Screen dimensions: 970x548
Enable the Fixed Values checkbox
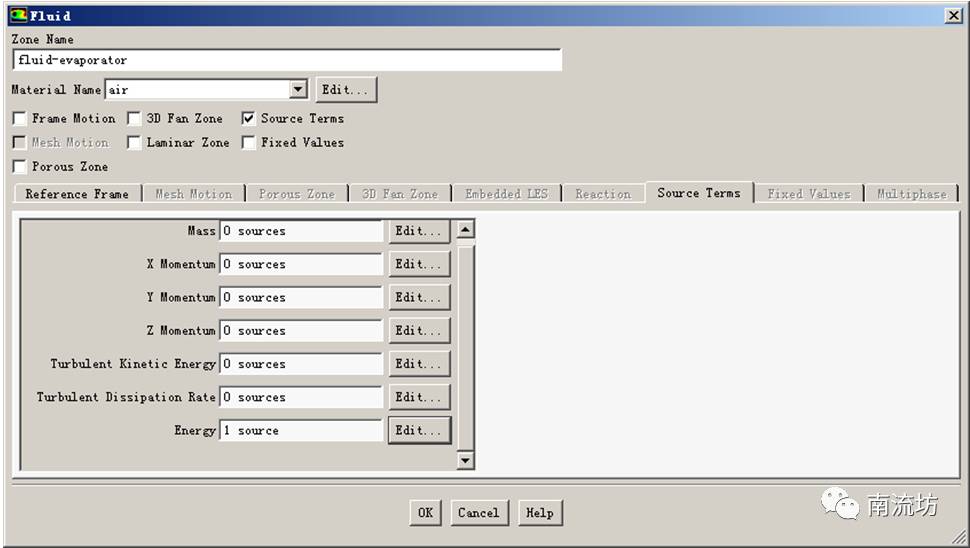248,142
